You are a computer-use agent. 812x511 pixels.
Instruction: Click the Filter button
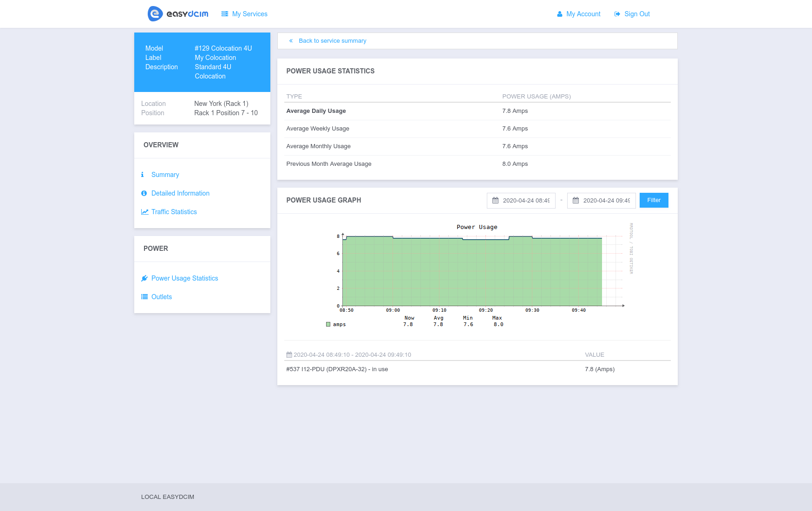coord(654,200)
